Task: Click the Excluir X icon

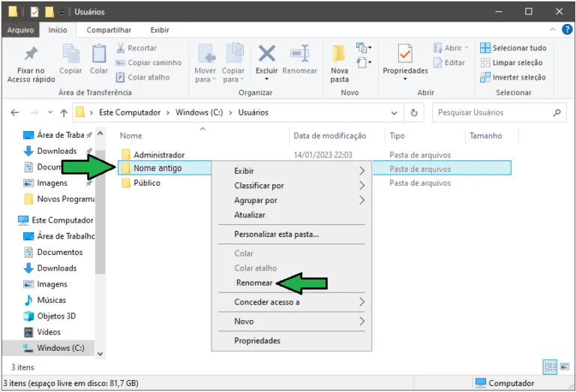Action: 267,53
